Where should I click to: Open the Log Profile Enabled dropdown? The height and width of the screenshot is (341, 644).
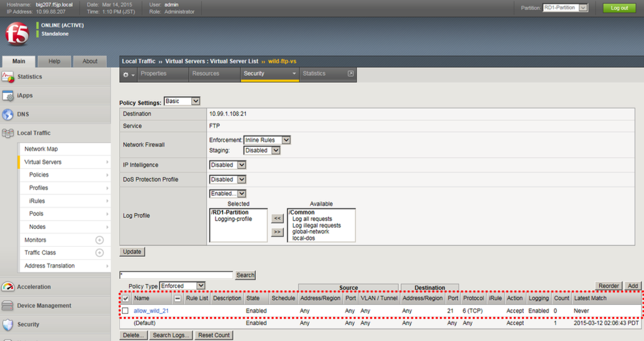click(x=228, y=194)
